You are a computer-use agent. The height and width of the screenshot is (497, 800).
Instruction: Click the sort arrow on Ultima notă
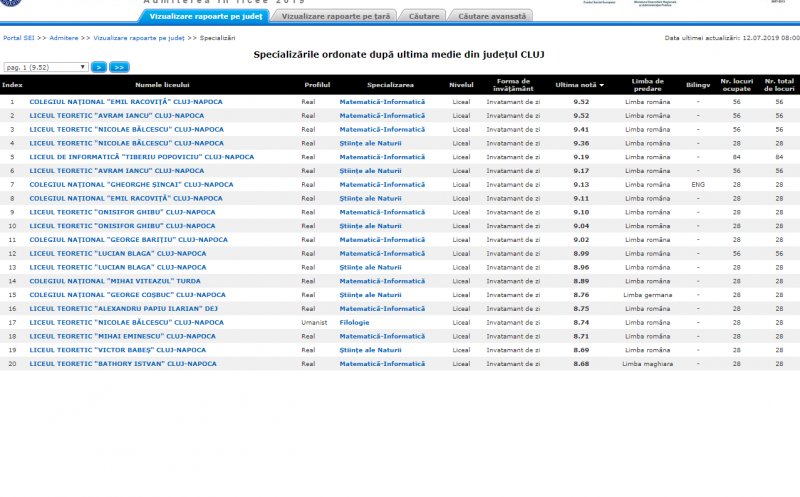point(601,85)
